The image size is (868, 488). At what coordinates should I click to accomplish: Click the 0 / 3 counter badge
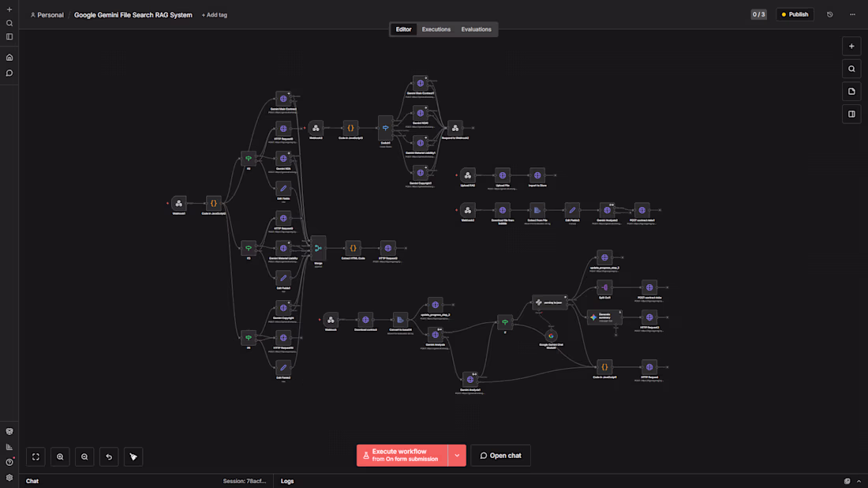point(759,14)
